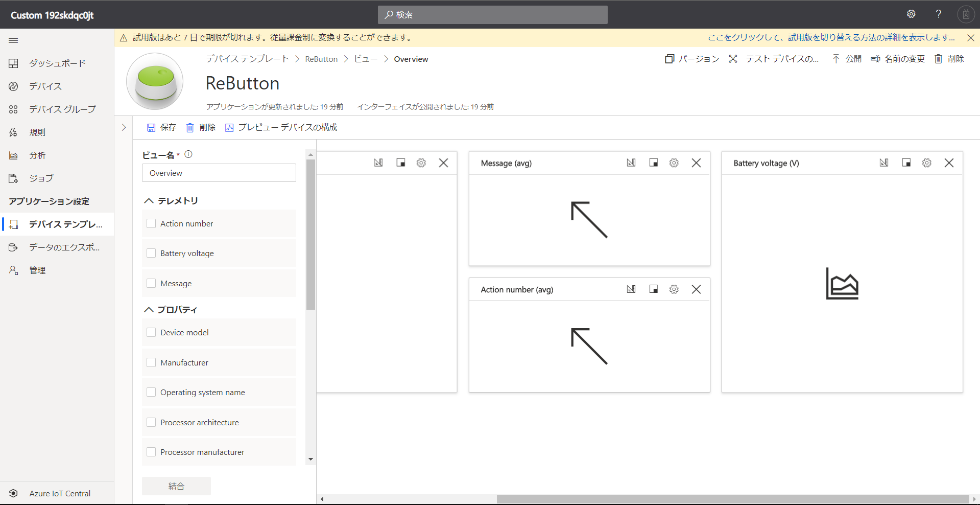Toggle the hamburger navigation menu
Viewport: 980px width, 505px height.
(13, 40)
